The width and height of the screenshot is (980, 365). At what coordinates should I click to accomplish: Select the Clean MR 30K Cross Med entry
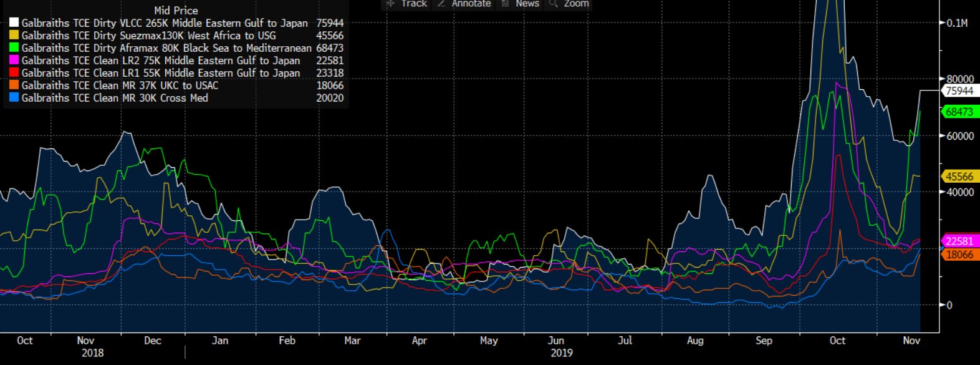click(115, 98)
